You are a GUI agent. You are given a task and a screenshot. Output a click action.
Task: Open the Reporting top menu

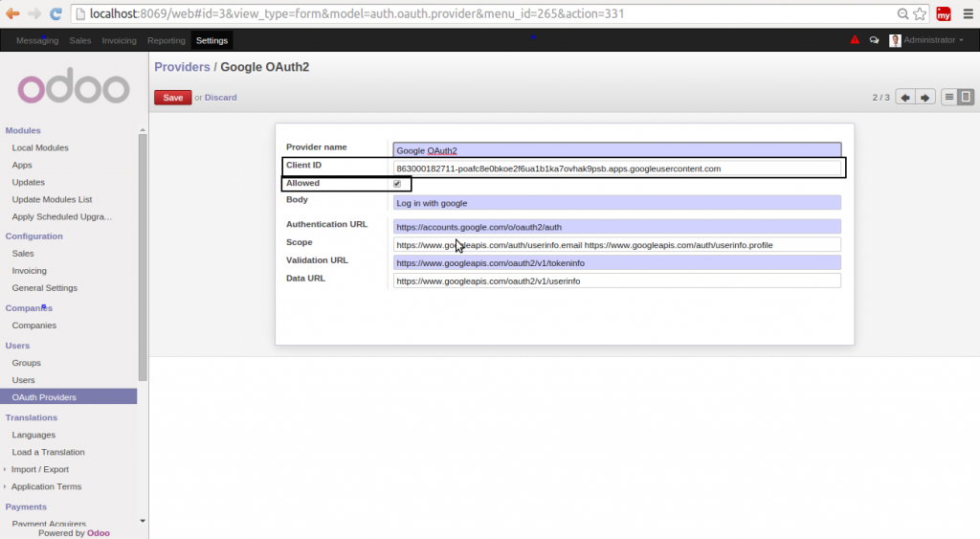167,40
